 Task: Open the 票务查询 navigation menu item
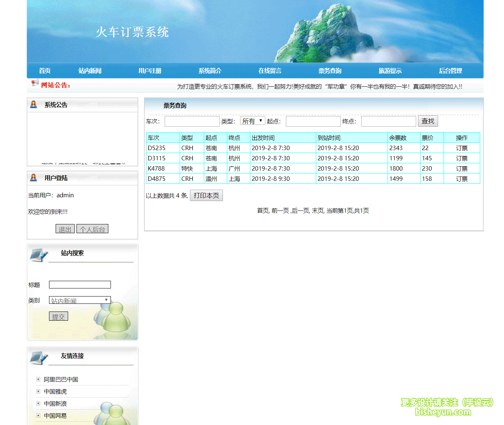coord(330,71)
